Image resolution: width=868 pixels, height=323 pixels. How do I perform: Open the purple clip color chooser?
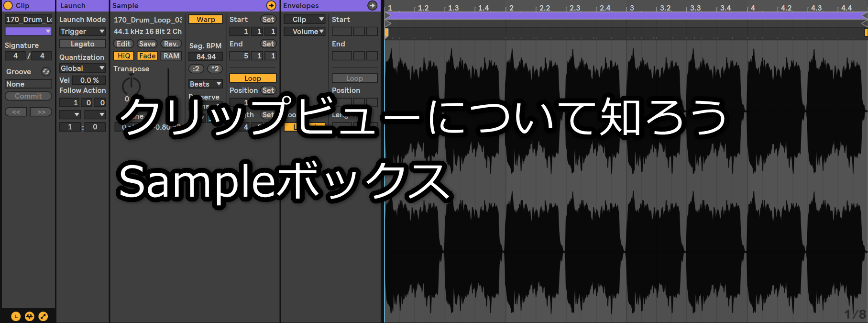pyautogui.click(x=28, y=32)
